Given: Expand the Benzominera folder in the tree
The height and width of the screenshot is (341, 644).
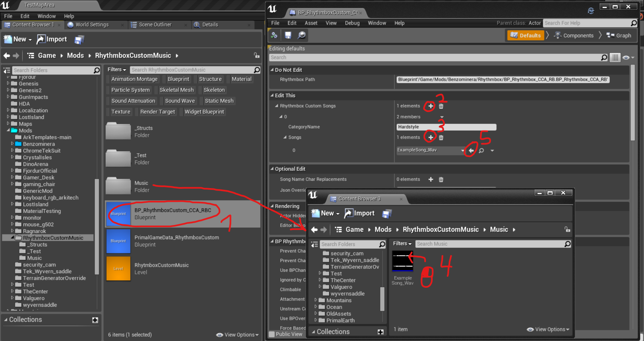Looking at the screenshot, I should point(12,144).
